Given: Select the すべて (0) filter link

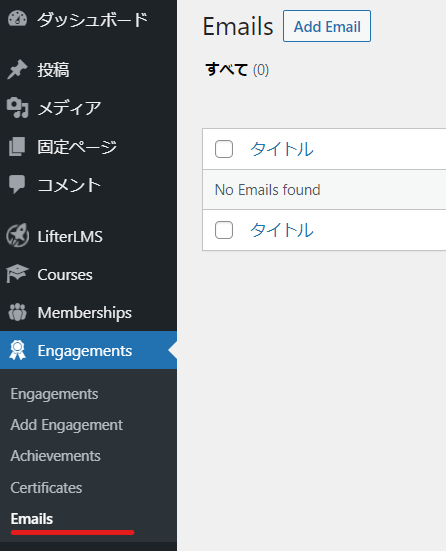Looking at the screenshot, I should (237, 70).
